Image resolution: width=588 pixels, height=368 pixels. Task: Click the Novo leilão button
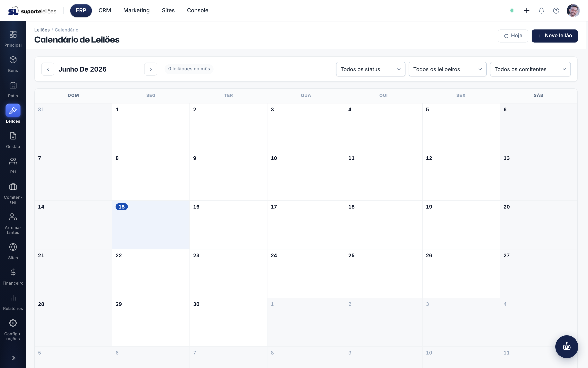555,36
